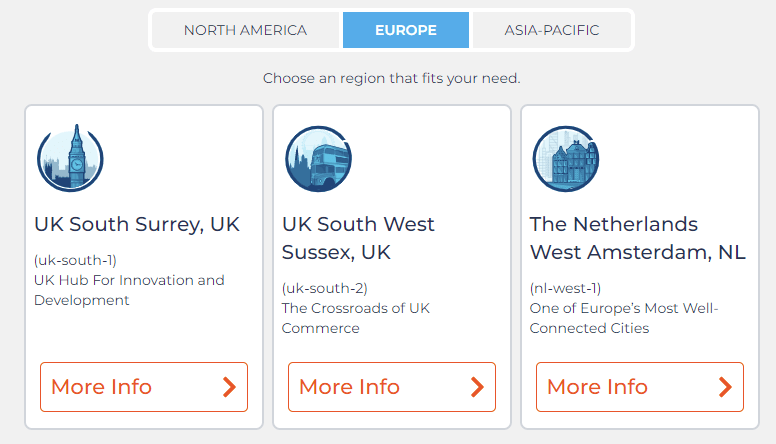Click the arrow chevron in Amsterdam More Info button
The height and width of the screenshot is (444, 776).
[x=725, y=387]
